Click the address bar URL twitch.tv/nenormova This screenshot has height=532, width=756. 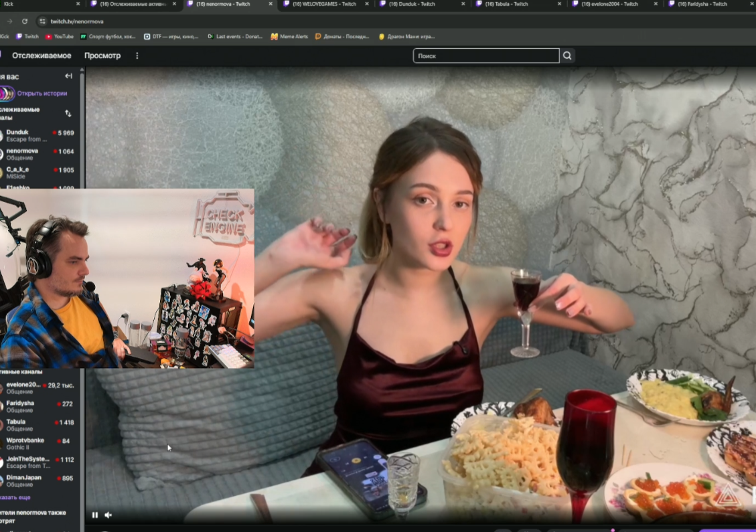(77, 21)
